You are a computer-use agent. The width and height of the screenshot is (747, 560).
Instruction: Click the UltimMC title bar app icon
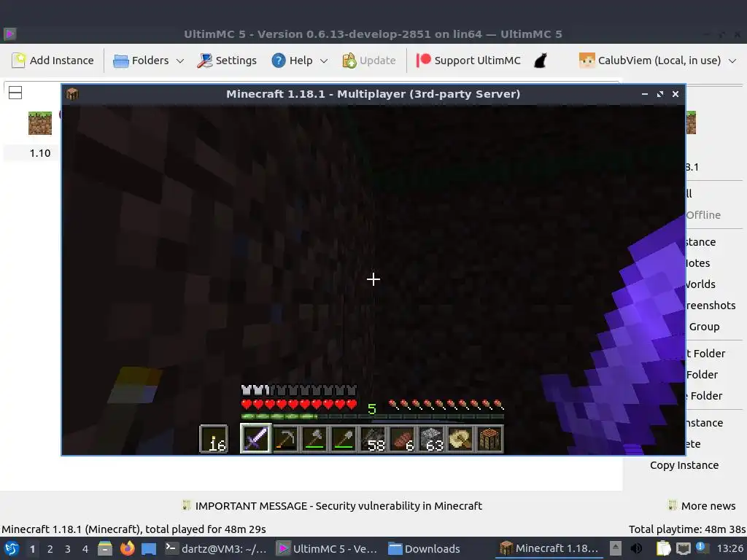(x=10, y=34)
